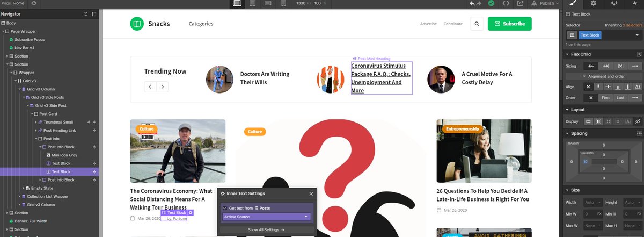The image size is (644, 237).
Task: Click the Text Block class selector chip
Action: [590, 35]
